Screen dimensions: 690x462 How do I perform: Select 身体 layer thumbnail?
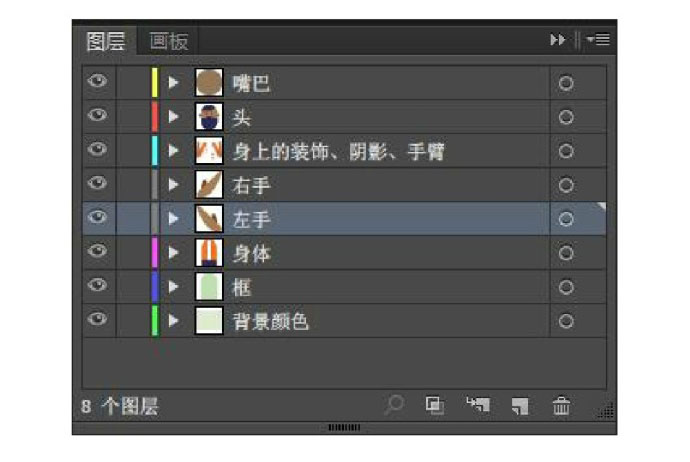tap(209, 253)
